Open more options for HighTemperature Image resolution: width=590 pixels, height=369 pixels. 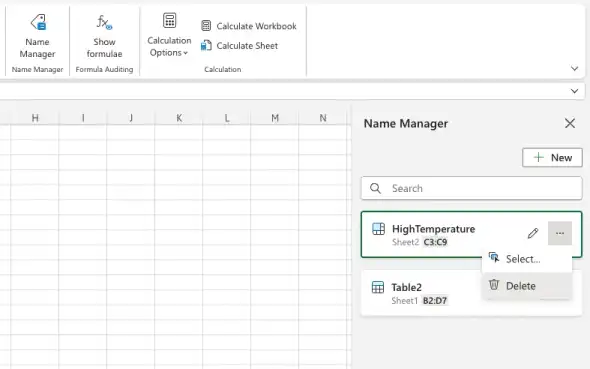(560, 233)
